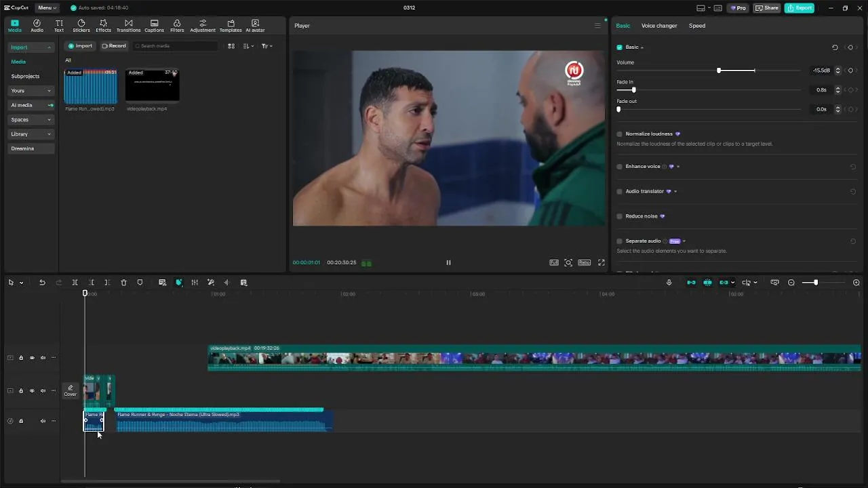The width and height of the screenshot is (868, 488).
Task: Enable Audio translator checkbox
Action: click(x=619, y=192)
